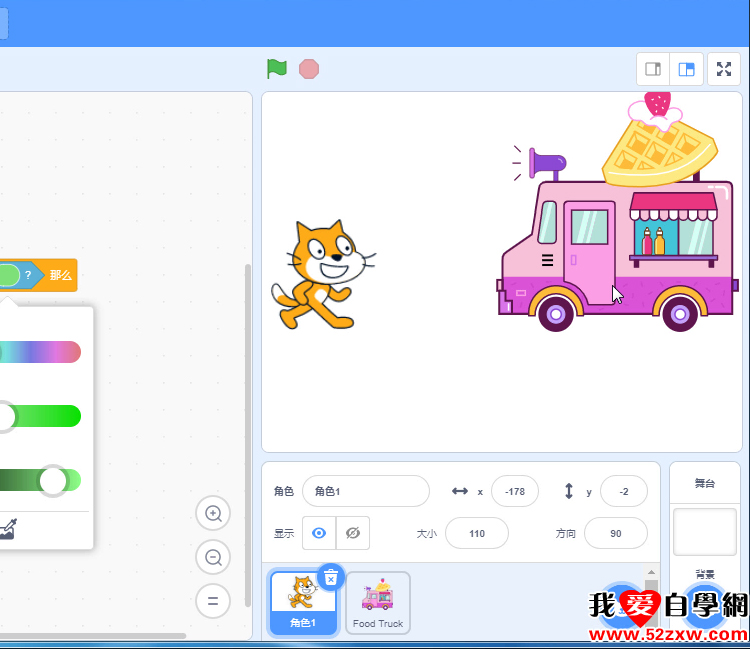Adjust the color hue slider
750x649 pixels.
pyautogui.click(x=40, y=352)
